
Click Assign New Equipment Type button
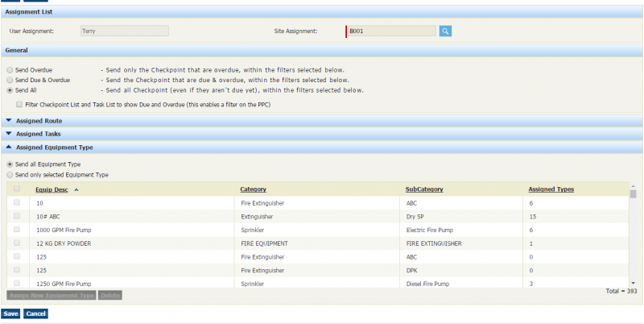coord(52,295)
